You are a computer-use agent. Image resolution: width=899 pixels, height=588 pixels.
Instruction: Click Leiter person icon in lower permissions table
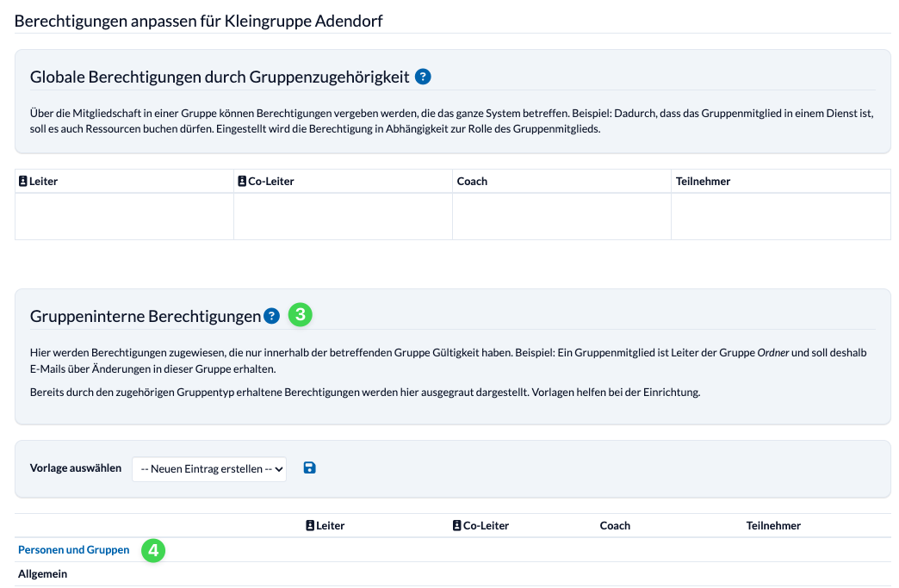coord(310,525)
